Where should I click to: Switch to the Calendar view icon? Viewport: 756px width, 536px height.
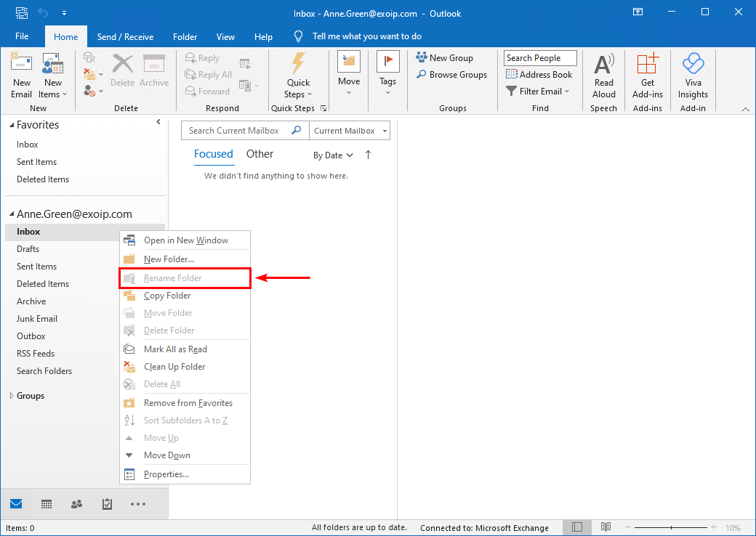(46, 503)
